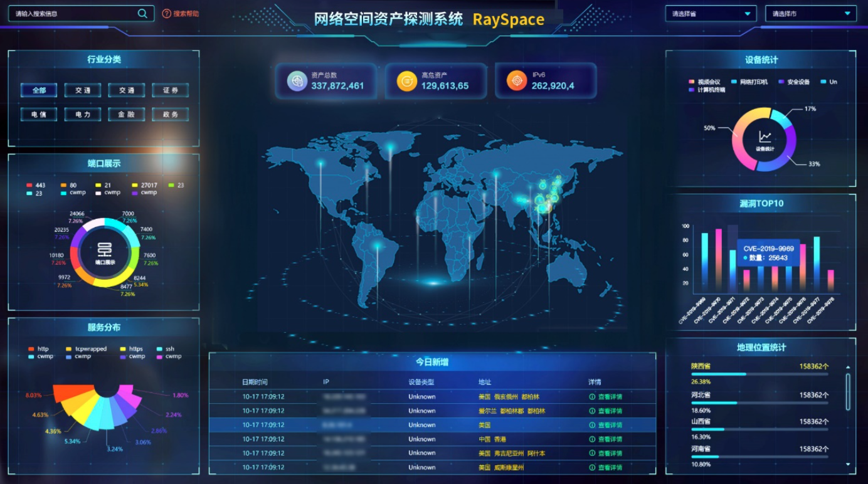Open 查看详情 for 爱尔兰 row
The width and height of the screenshot is (868, 484).
[610, 411]
